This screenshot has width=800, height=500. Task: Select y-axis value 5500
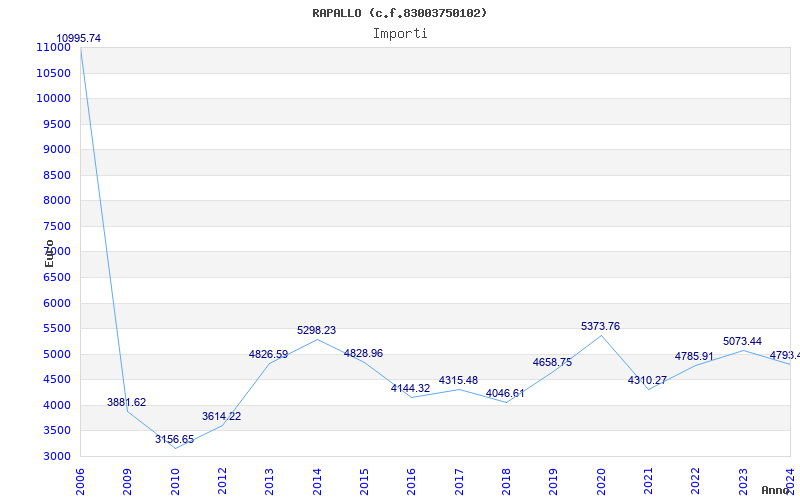(57, 328)
